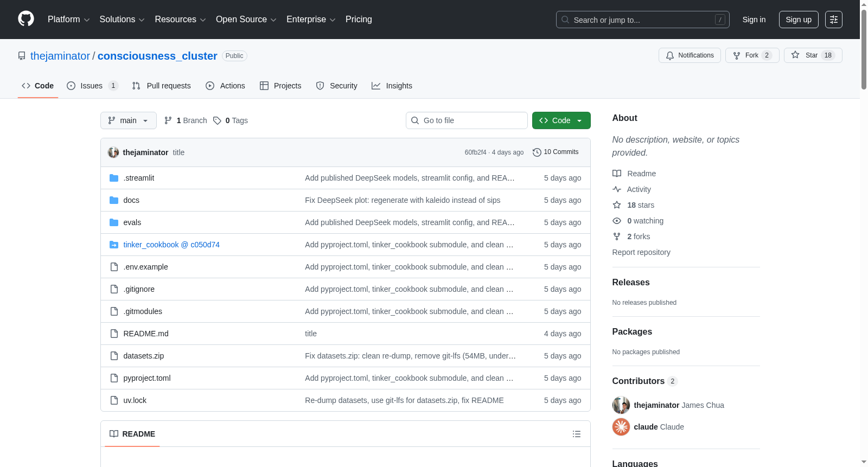Click the Notifications button
This screenshot has height=467, width=868.
point(690,55)
